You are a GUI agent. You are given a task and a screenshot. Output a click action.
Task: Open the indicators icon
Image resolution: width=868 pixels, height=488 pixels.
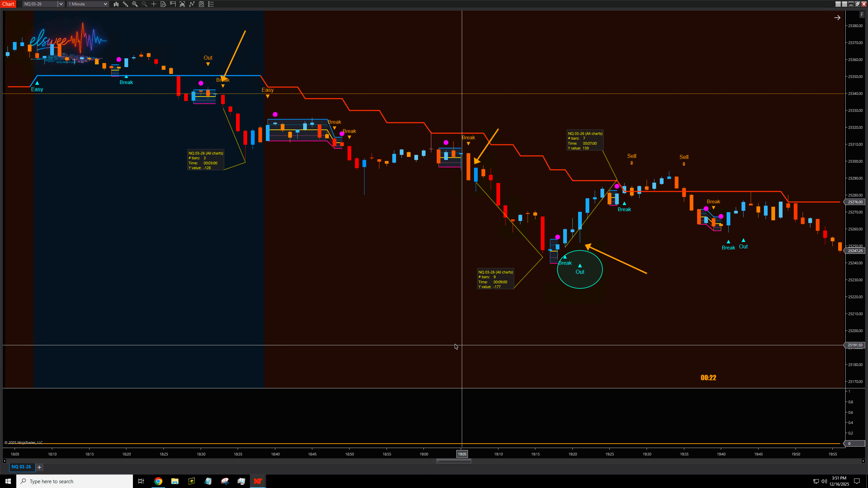pyautogui.click(x=182, y=4)
